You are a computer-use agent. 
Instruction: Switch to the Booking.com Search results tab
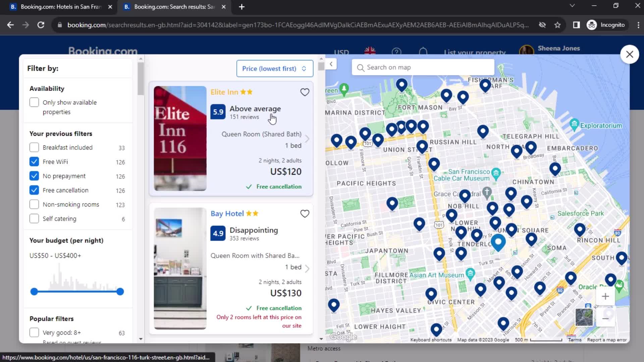(174, 7)
